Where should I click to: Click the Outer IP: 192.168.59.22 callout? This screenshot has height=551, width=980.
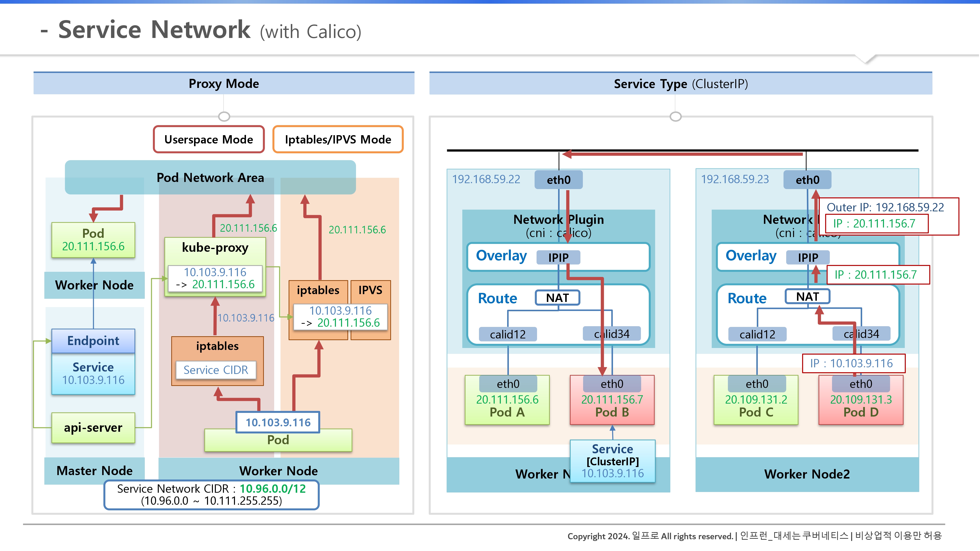885,207
